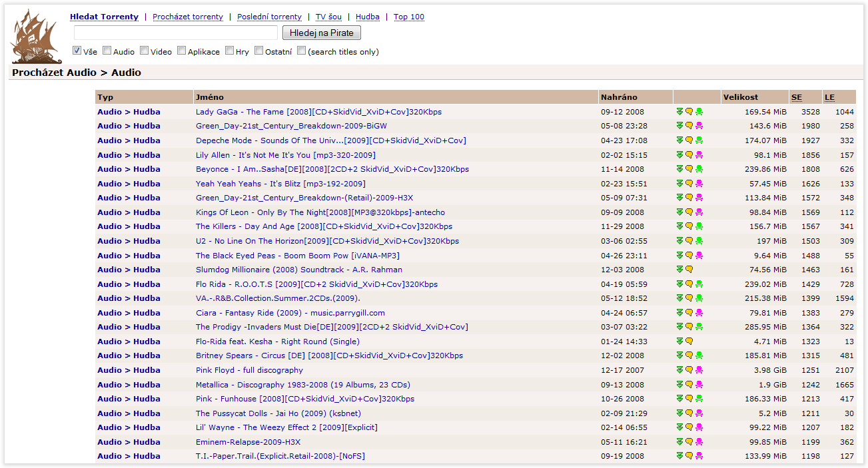This screenshot has width=868, height=468.
Task: Click the Nahráno column header
Action: click(x=619, y=97)
